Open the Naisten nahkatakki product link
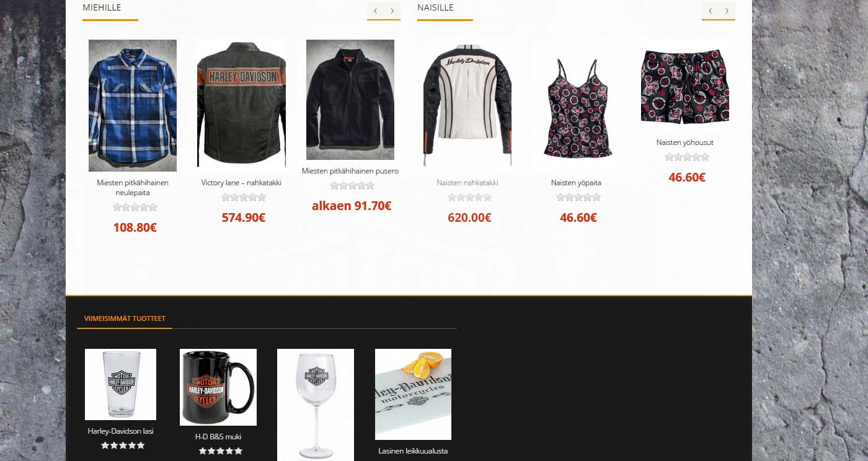Viewport: 868px width, 461px height. (467, 183)
